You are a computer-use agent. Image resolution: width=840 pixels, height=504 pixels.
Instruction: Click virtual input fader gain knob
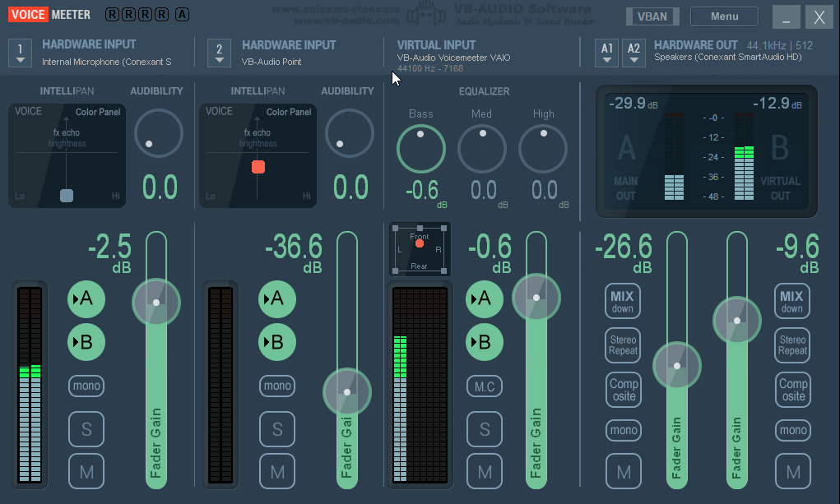[x=536, y=298]
